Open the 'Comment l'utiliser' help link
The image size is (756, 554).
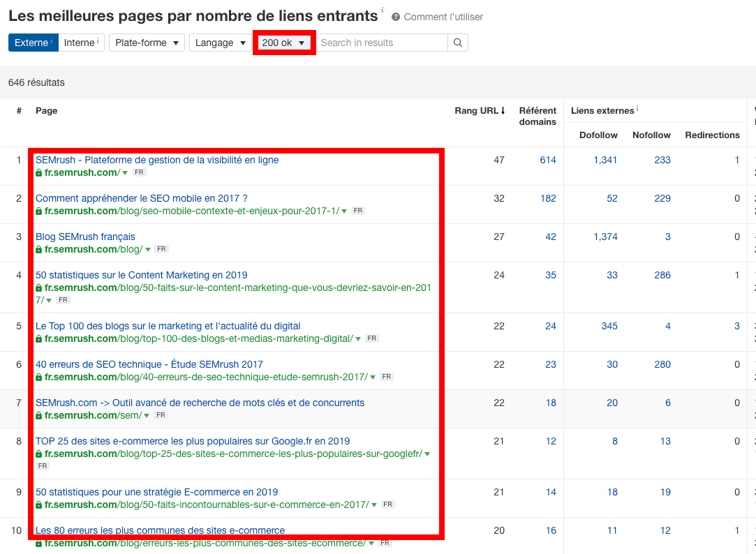tap(443, 17)
